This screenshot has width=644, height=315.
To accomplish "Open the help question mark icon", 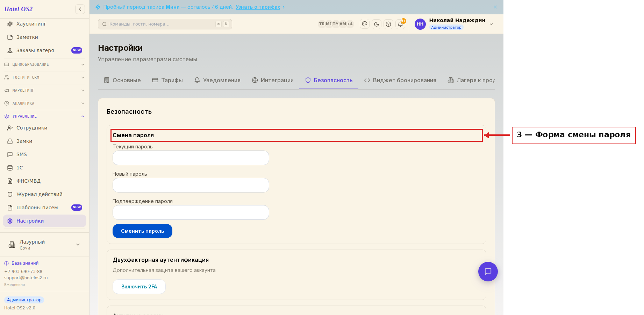I will click(388, 24).
